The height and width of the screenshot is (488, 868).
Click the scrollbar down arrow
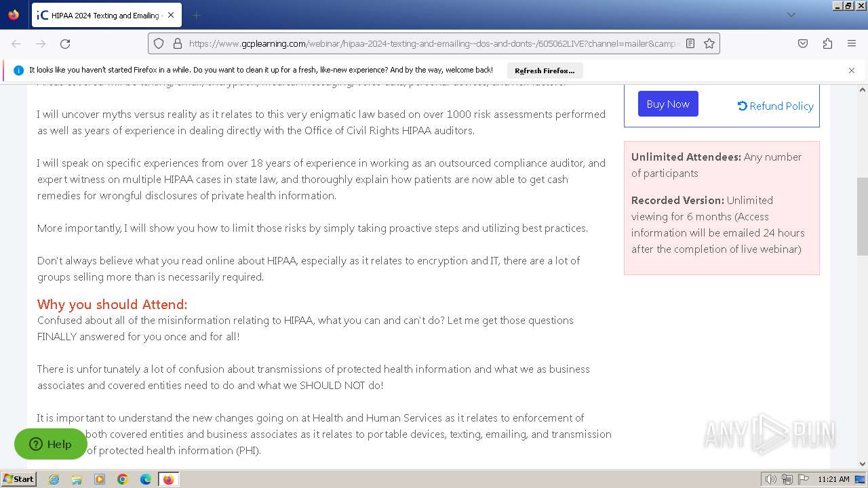click(x=863, y=464)
